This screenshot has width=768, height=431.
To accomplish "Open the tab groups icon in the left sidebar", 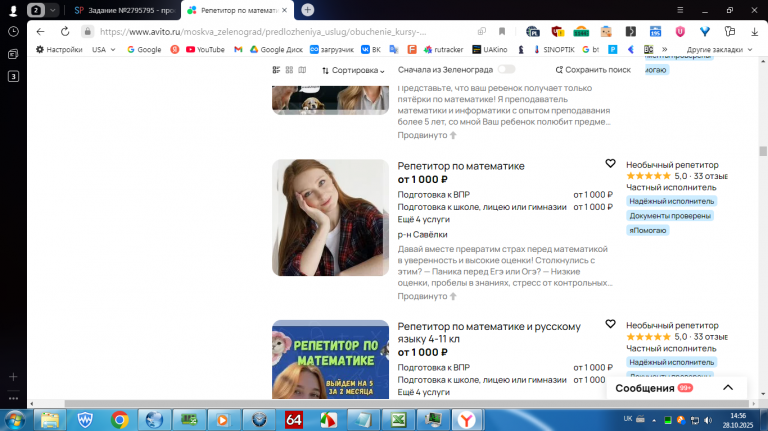I will (x=13, y=54).
